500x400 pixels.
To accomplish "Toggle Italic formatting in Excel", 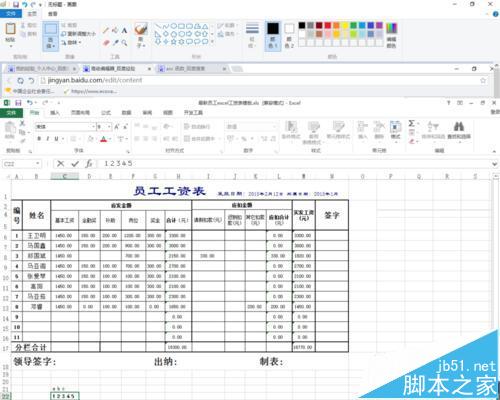I will [x=48, y=139].
